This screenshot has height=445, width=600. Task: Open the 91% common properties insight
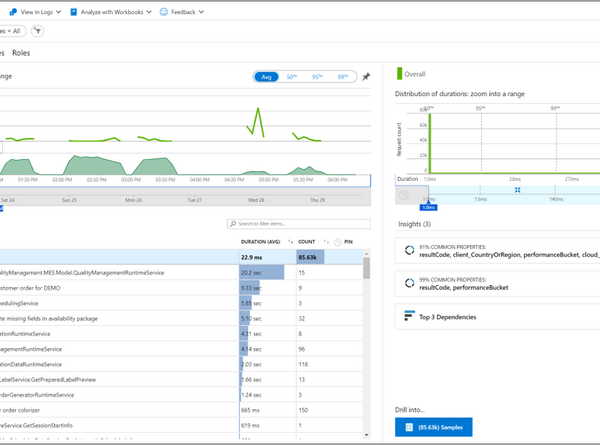tap(497, 251)
